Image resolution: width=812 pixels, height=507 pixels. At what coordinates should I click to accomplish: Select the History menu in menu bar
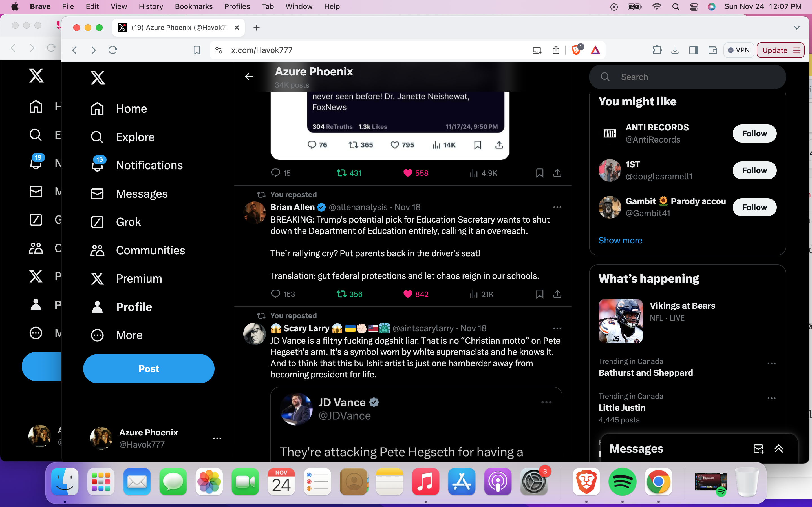coord(150,6)
